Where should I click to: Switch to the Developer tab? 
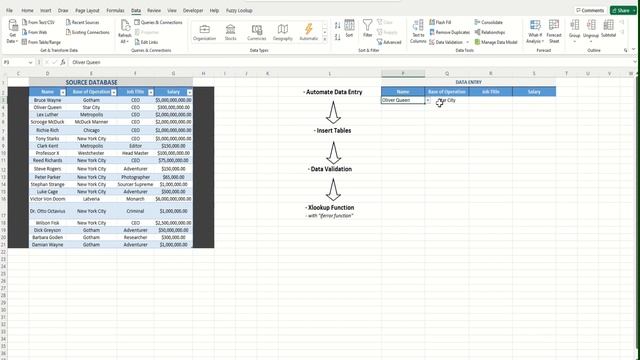pyautogui.click(x=193, y=10)
